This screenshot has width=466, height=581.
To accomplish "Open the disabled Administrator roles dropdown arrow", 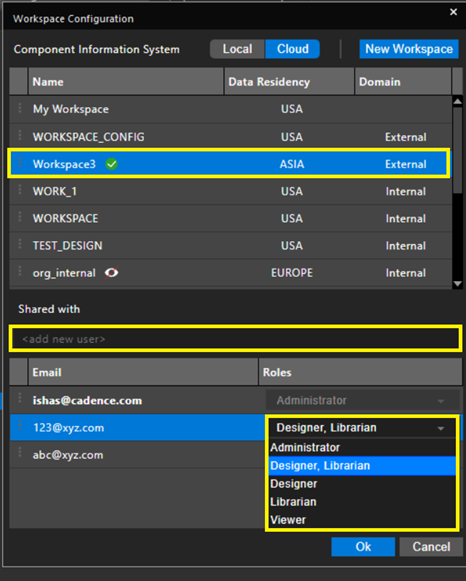I will pos(440,401).
